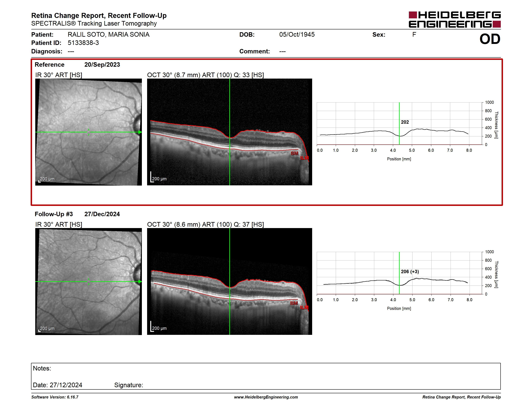Click the Notes field
The height and width of the screenshot is (411, 532).
tap(266, 376)
